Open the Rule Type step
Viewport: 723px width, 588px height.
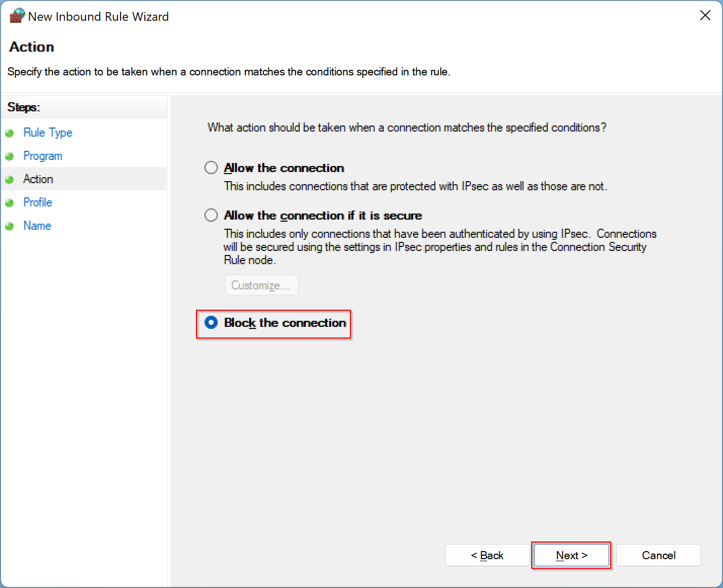[x=48, y=132]
